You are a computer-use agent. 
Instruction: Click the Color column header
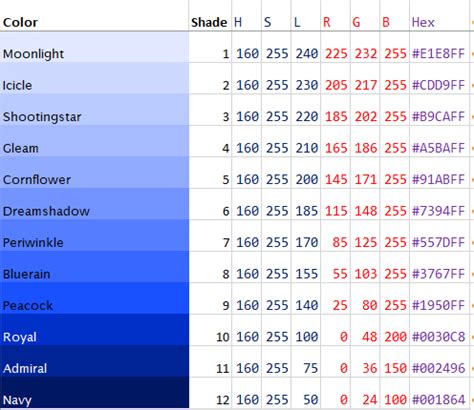click(94, 16)
